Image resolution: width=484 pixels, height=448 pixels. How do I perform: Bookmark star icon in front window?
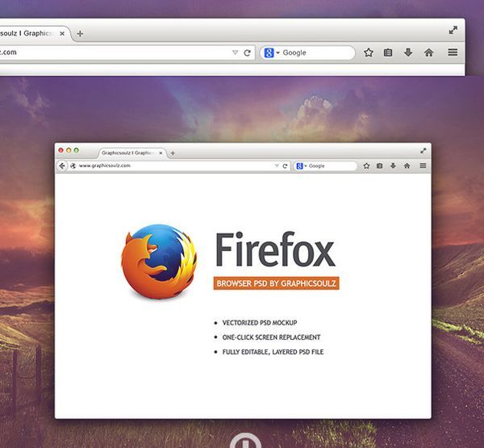click(x=366, y=166)
